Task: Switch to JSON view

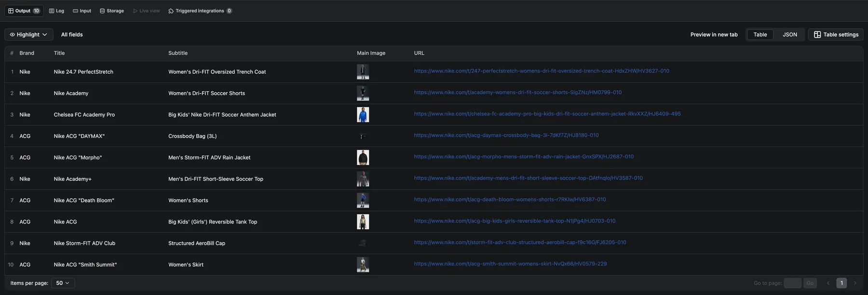Action: coord(789,35)
